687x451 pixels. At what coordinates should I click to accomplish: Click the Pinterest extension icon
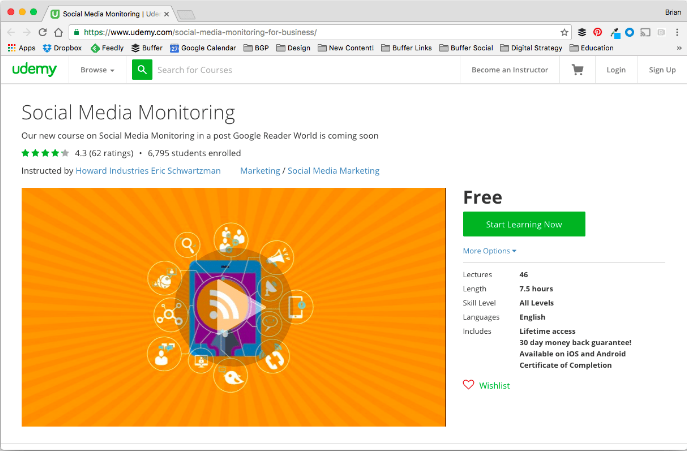598,32
